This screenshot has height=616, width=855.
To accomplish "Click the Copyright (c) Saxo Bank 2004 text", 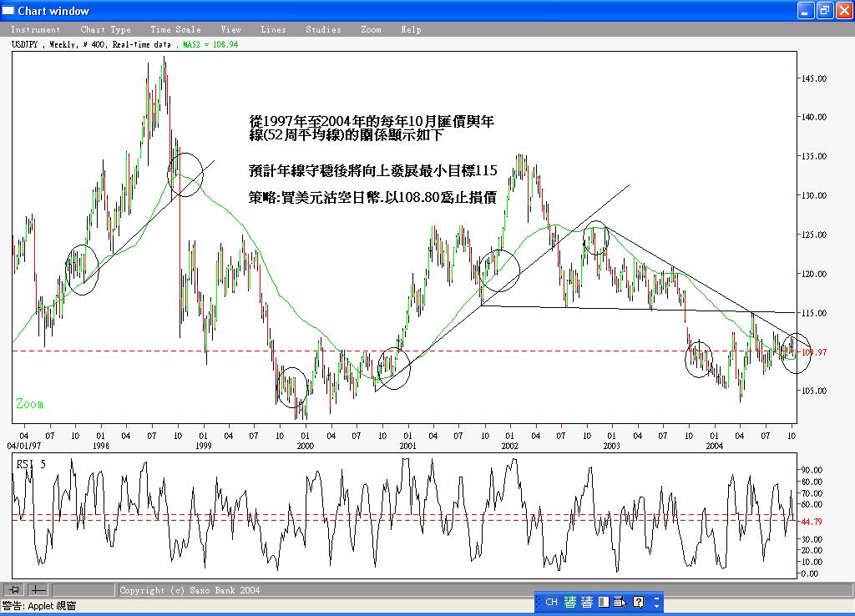I will point(190,590).
